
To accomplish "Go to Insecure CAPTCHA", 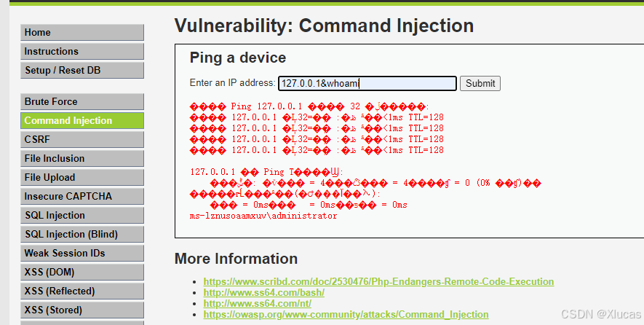I will pos(82,196).
